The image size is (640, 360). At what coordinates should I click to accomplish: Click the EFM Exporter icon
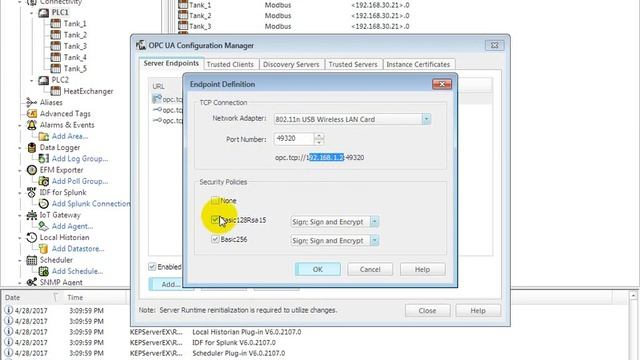31,170
